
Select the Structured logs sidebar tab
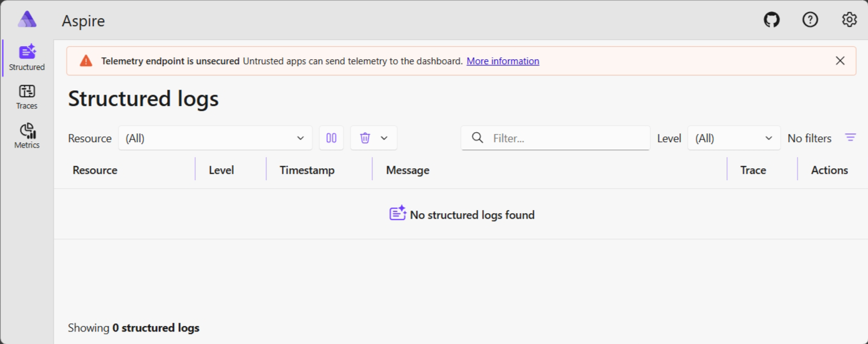coord(27,58)
